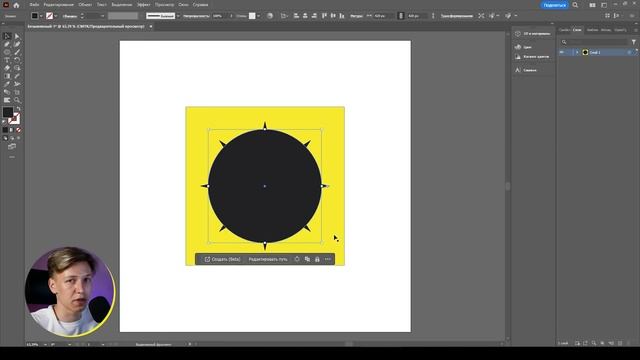Expand Layer 1 disclosure arrow
This screenshot has width=640, height=360.
click(x=577, y=52)
